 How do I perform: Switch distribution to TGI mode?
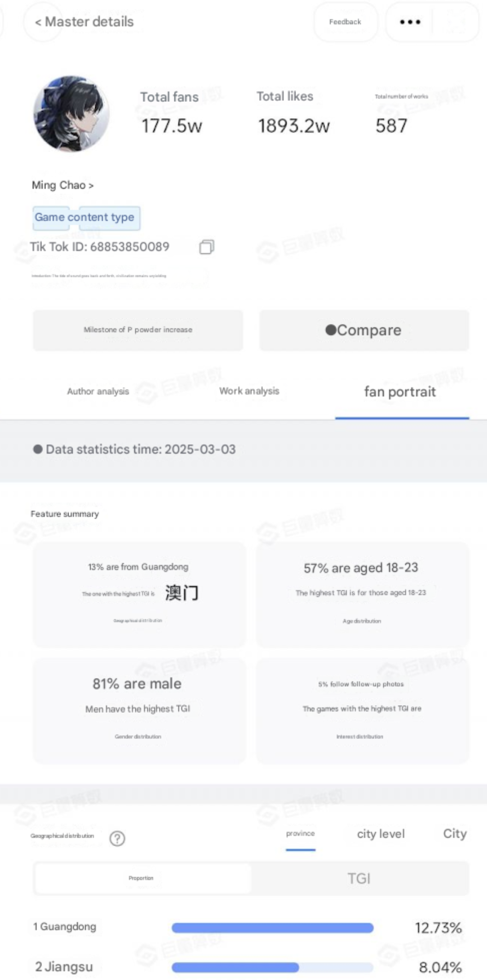[359, 878]
